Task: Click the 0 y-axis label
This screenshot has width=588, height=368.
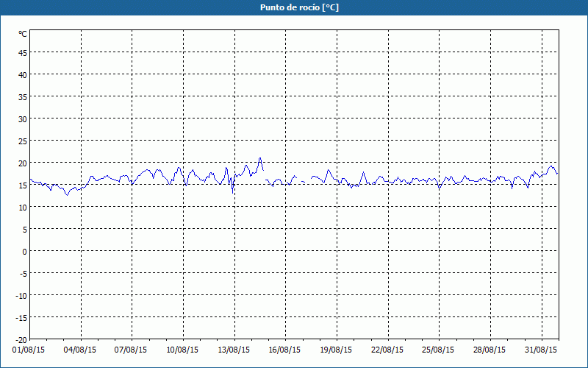Action: tap(25, 252)
